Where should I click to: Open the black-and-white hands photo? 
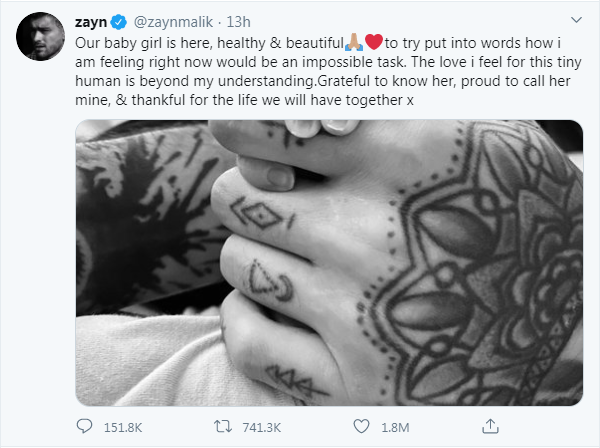click(x=328, y=262)
